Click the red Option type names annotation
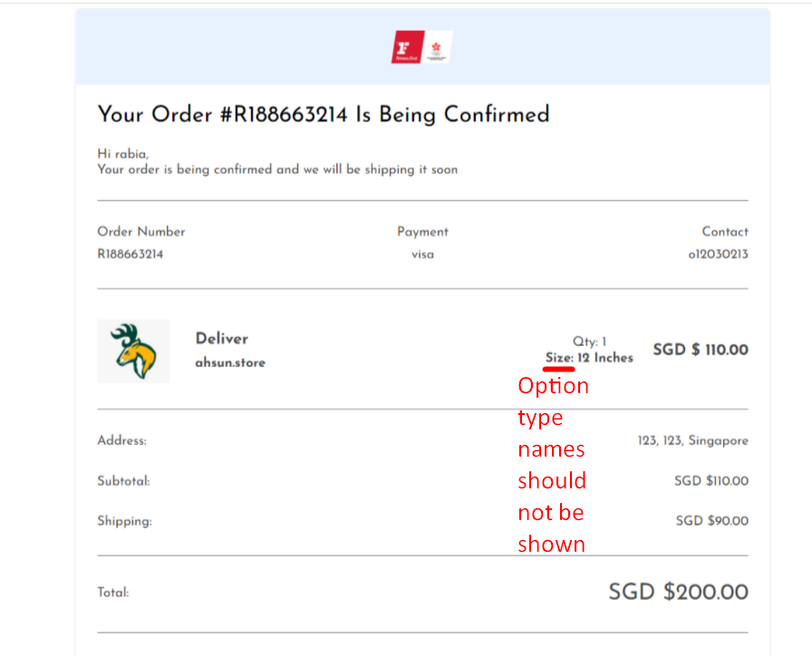812x656 pixels. tap(553, 465)
